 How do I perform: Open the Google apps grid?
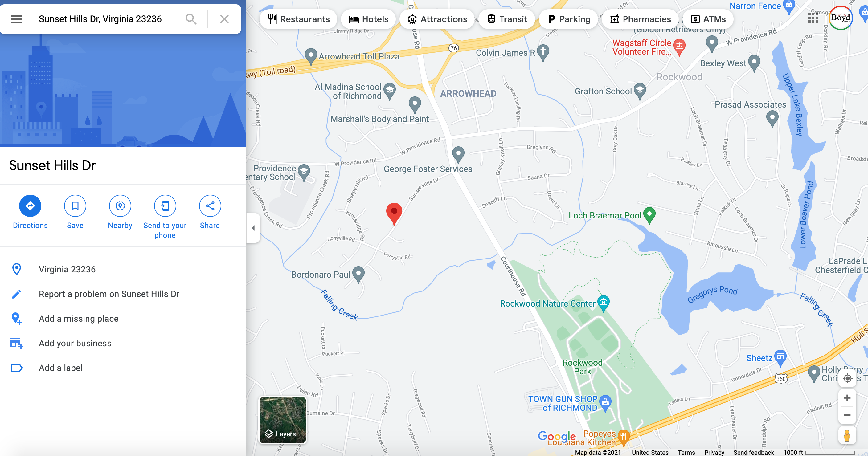[x=813, y=18]
